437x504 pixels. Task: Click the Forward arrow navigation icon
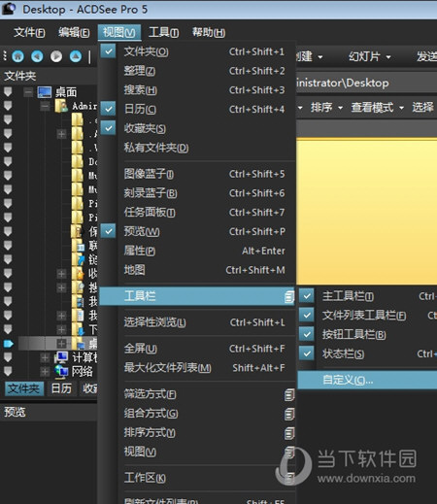pyautogui.click(x=56, y=56)
